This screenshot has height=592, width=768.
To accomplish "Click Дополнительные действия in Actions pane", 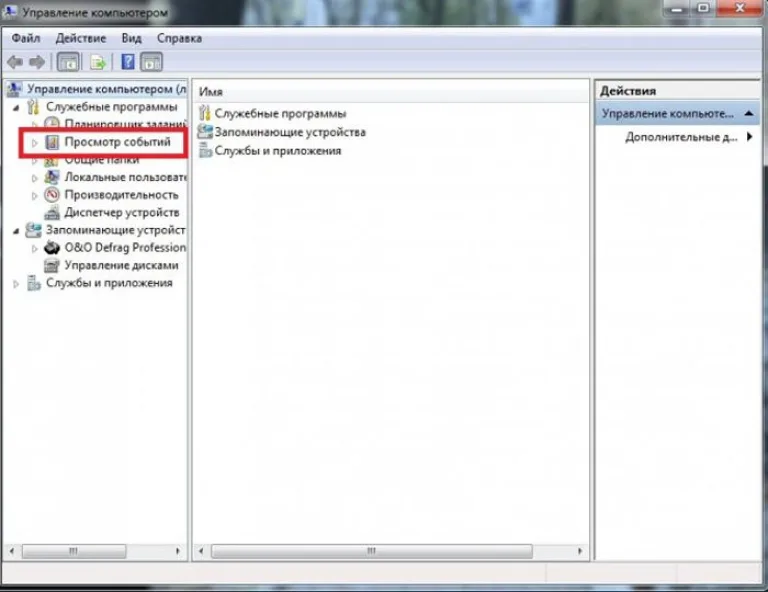I will pyautogui.click(x=681, y=137).
